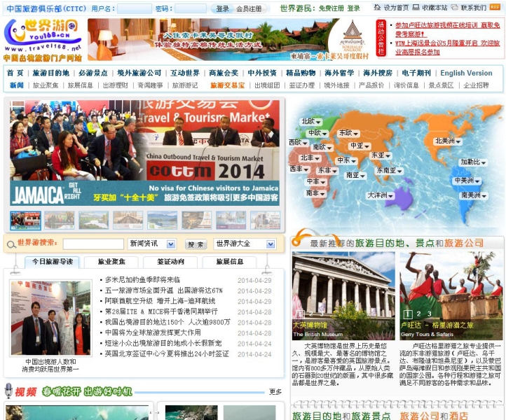Switch to the 签证动向 tab
Screen dimensions: 506x420
pyautogui.click(x=170, y=262)
